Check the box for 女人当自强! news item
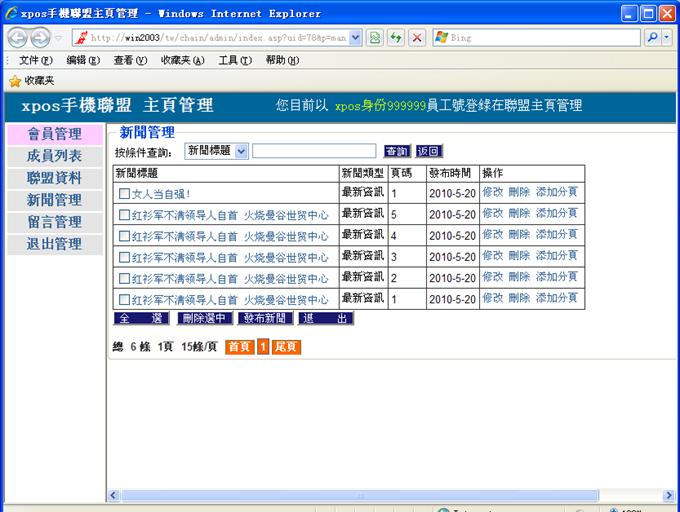Viewport: 680px width, 512px height. [x=124, y=194]
